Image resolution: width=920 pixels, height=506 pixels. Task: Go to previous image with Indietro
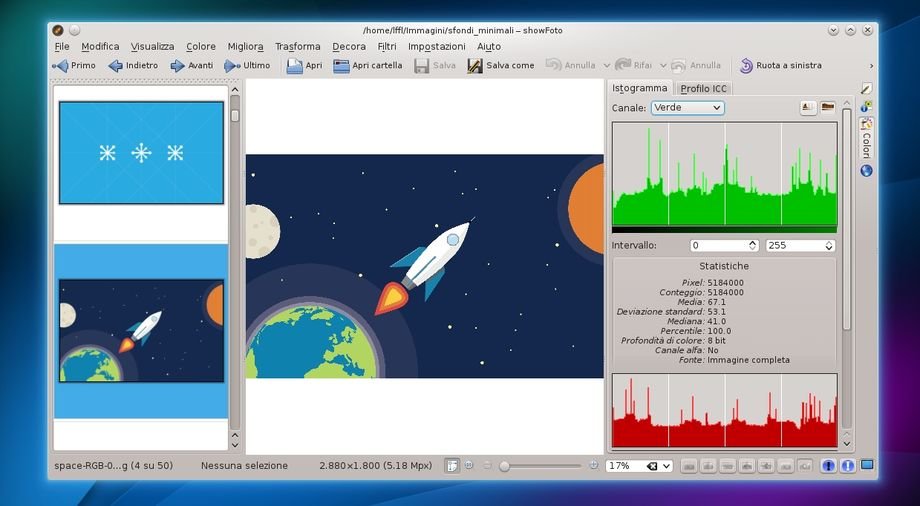click(x=116, y=66)
